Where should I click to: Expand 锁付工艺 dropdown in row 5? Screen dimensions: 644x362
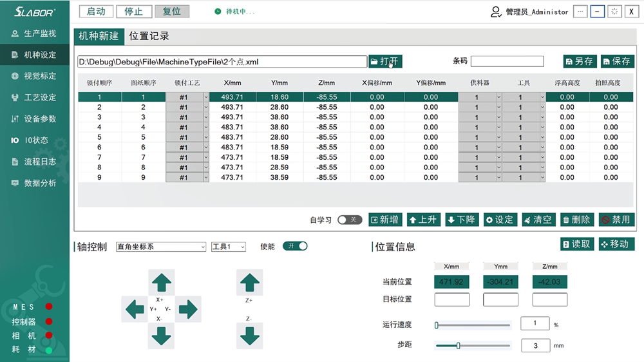206,137
